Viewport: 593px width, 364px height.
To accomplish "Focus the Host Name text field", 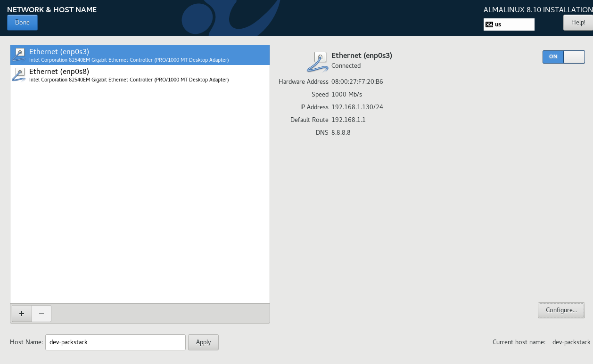I will pos(115,342).
